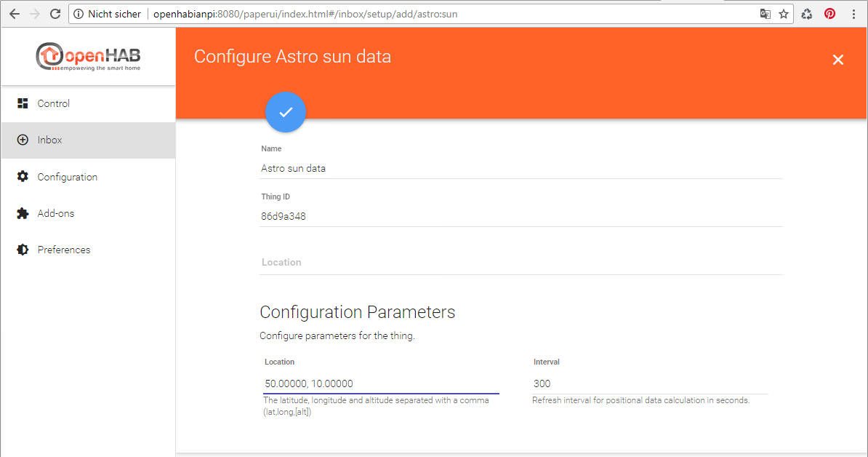Open Preferences menu item
This screenshot has width=868, height=457.
(88, 250)
